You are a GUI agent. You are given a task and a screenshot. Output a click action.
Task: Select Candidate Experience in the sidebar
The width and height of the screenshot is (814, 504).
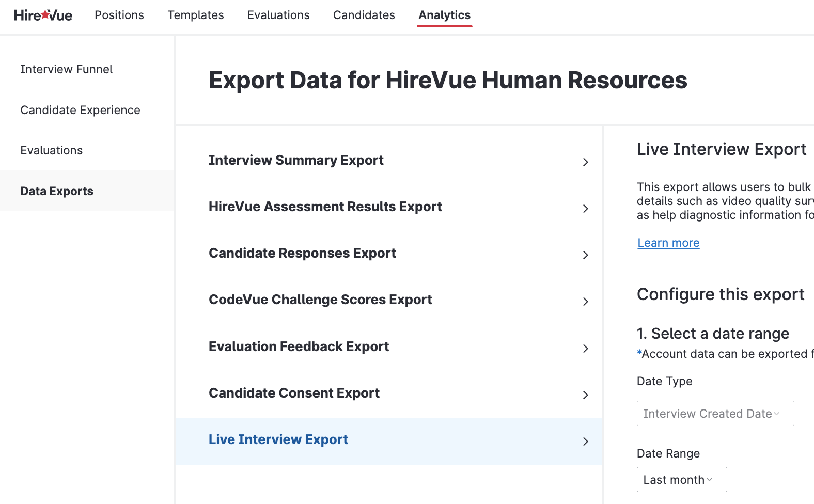(x=80, y=110)
